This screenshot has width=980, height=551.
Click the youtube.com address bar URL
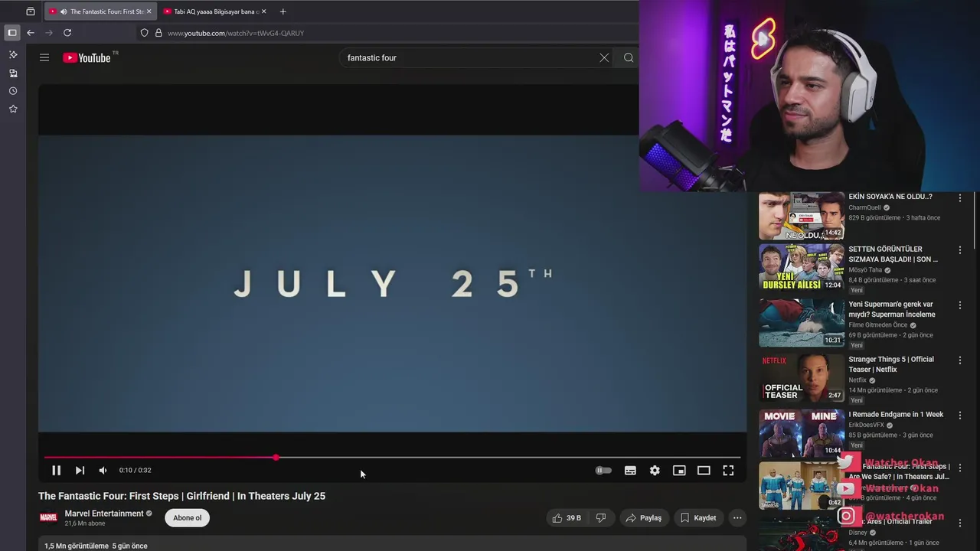[x=236, y=33]
